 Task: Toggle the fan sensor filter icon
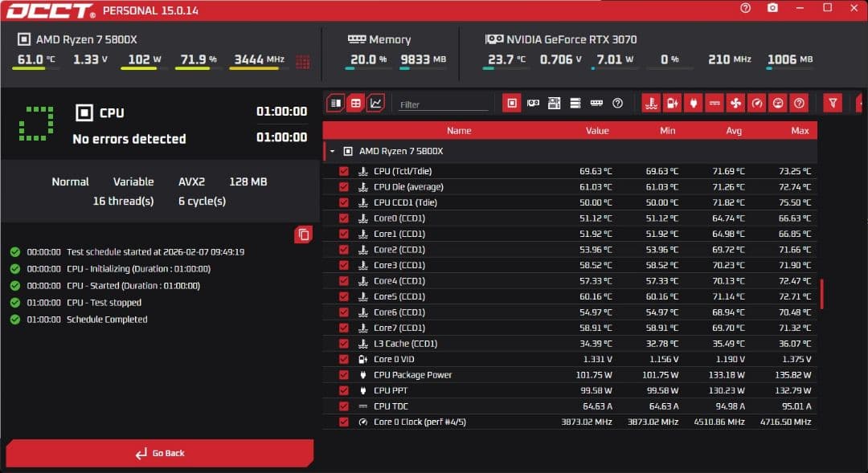tap(735, 103)
